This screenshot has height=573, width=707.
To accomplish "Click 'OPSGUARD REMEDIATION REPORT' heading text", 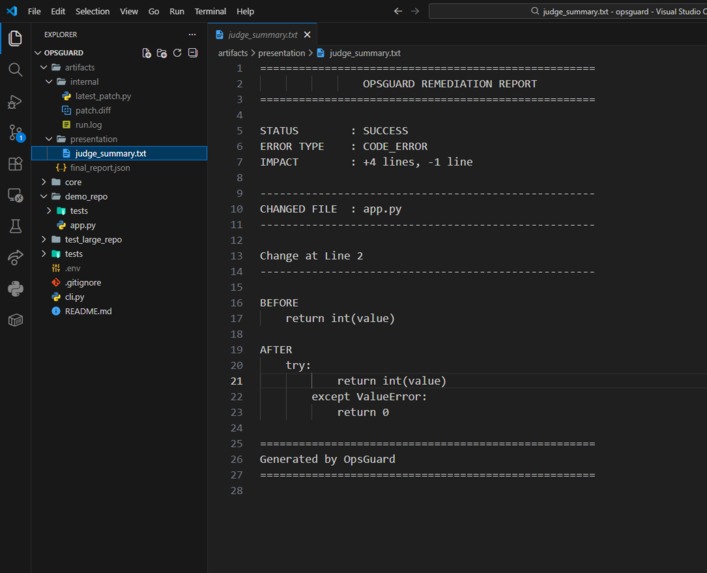I will (x=450, y=84).
